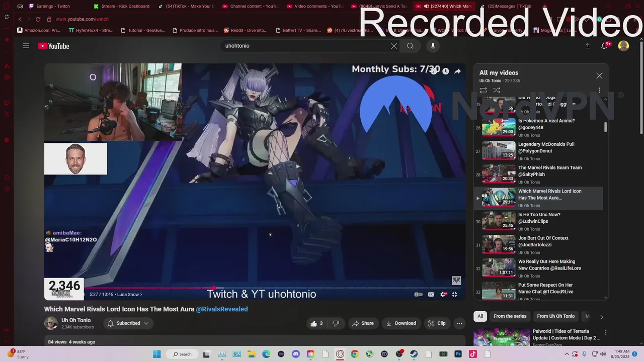The width and height of the screenshot is (644, 362).
Task: Open options for the Palworld recommended video
Action: (606, 332)
